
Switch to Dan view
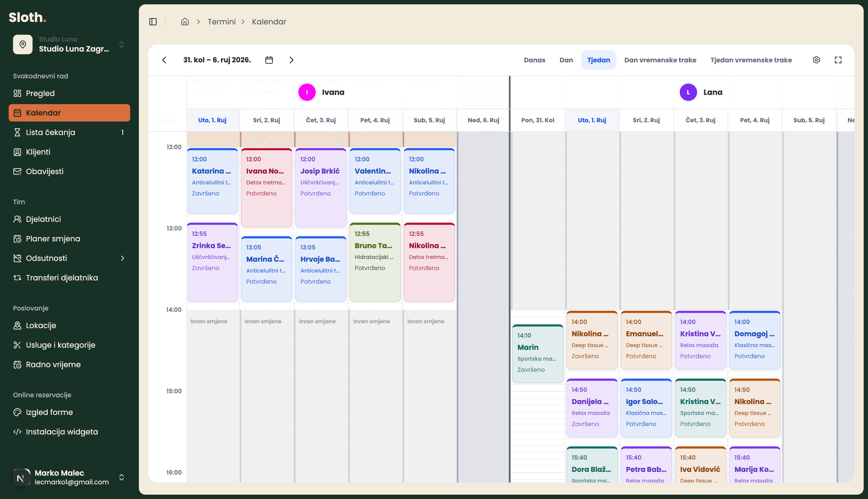(x=566, y=60)
